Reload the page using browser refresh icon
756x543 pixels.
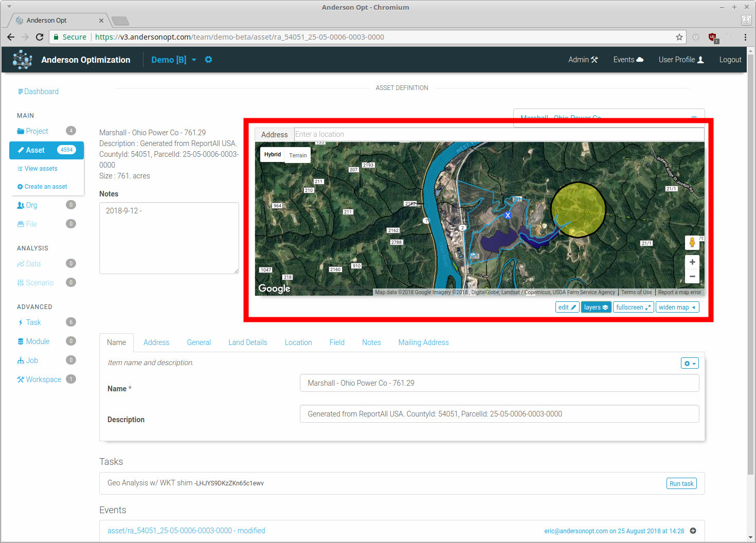pyautogui.click(x=40, y=37)
